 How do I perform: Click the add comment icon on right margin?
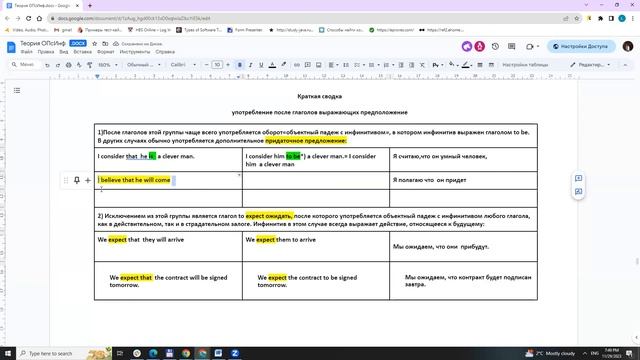point(578,178)
